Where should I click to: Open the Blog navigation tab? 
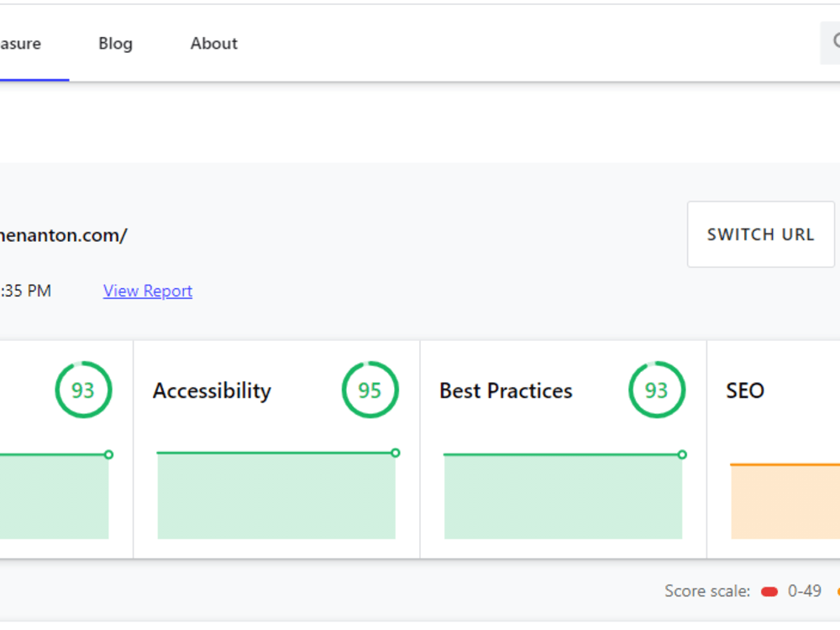115,44
